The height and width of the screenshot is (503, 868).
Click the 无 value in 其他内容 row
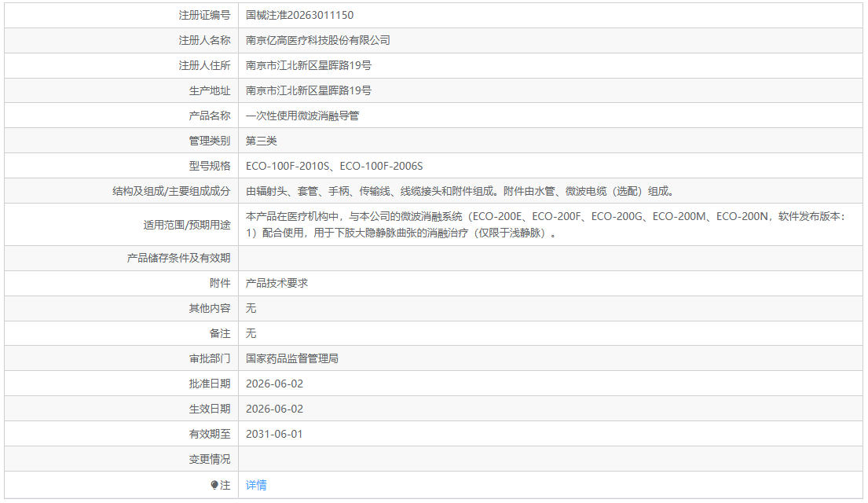pyautogui.click(x=251, y=308)
